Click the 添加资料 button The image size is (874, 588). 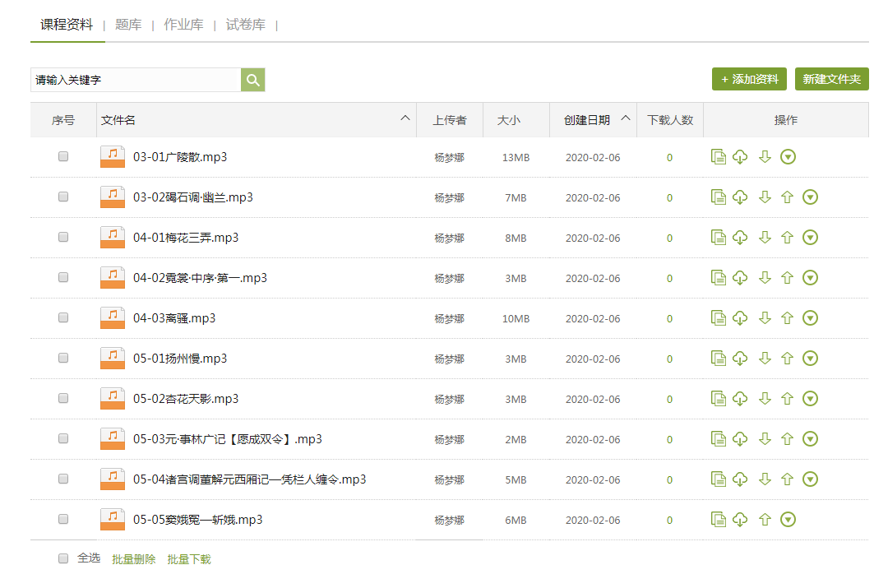(750, 79)
